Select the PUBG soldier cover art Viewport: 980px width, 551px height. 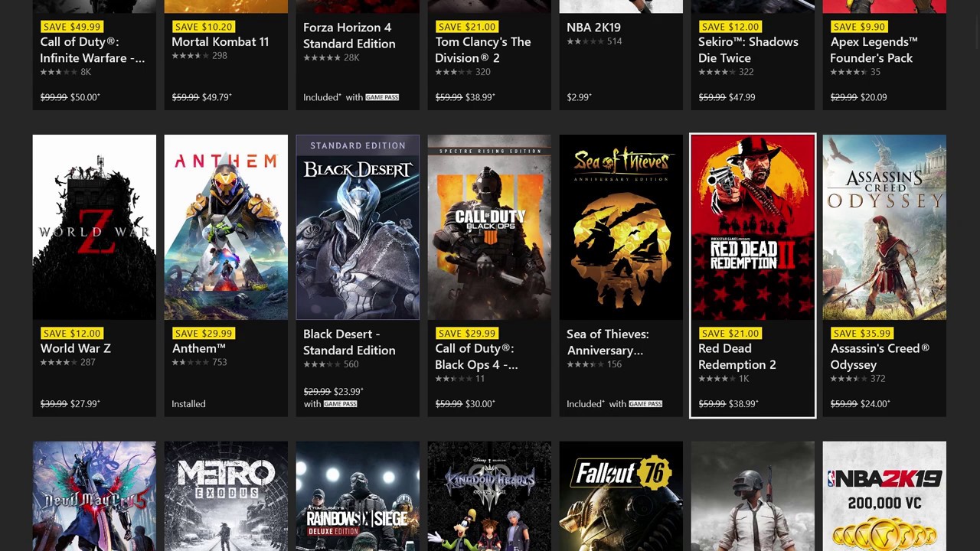coord(753,496)
